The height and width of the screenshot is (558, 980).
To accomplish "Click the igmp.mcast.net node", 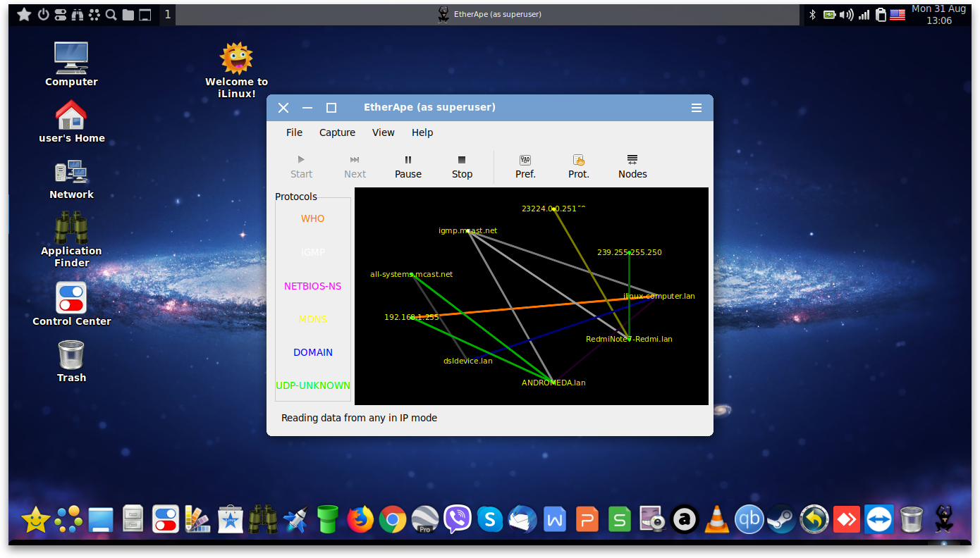I will pyautogui.click(x=468, y=230).
